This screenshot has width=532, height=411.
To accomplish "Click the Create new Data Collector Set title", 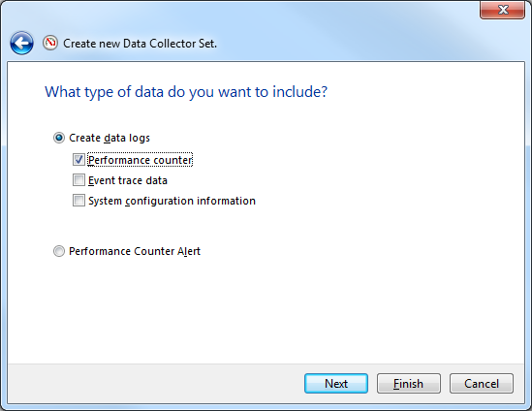I will pos(140,44).
